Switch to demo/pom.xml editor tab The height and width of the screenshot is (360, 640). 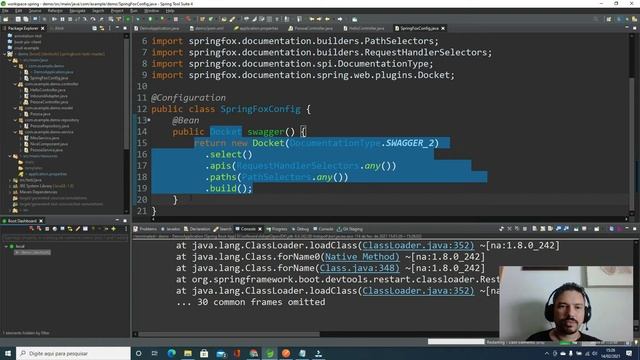pos(207,28)
